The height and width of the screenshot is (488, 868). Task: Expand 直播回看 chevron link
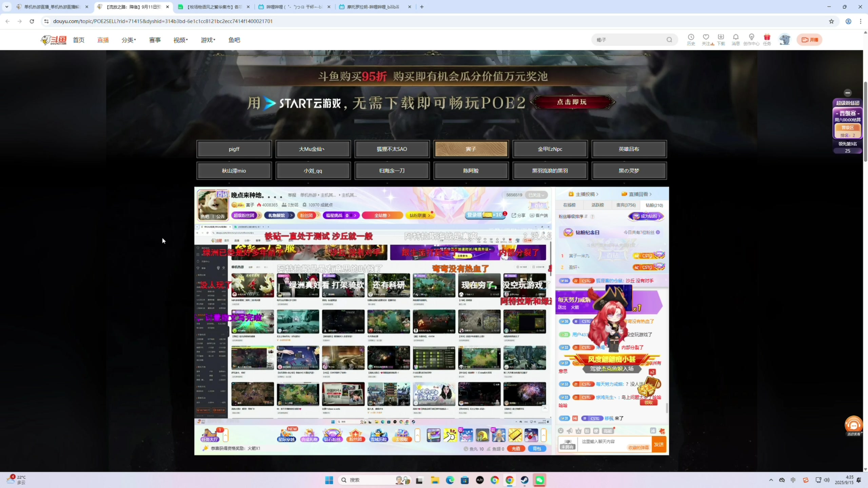click(637, 194)
